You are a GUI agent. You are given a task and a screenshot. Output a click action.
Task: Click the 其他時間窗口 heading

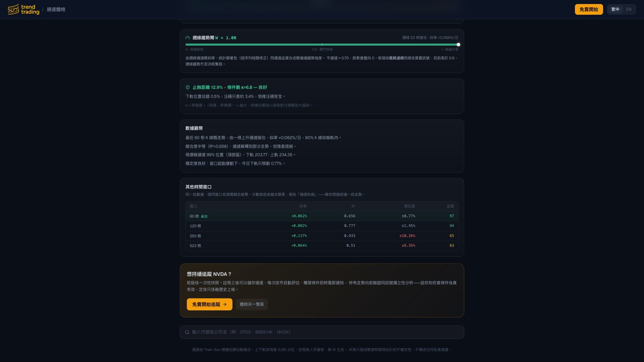pos(199,187)
